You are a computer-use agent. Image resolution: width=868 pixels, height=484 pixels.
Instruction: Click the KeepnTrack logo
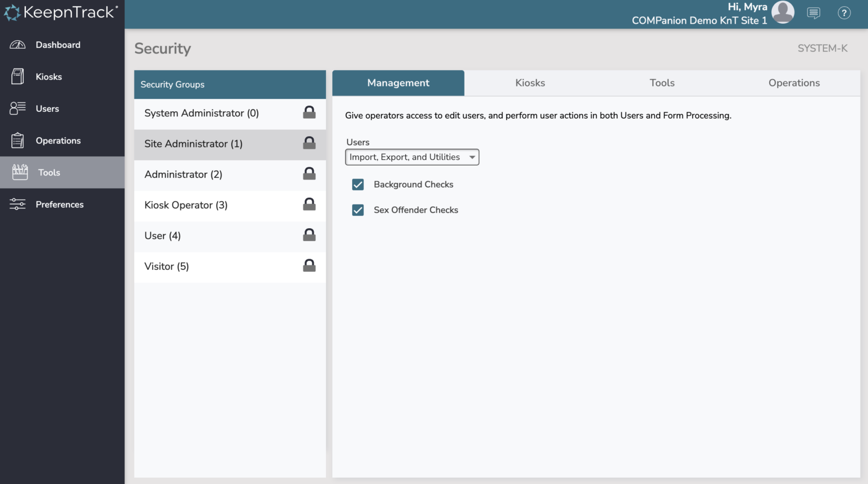click(x=61, y=12)
